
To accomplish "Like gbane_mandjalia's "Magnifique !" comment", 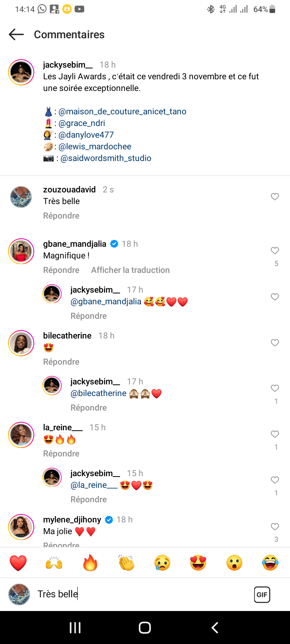I will point(275,251).
